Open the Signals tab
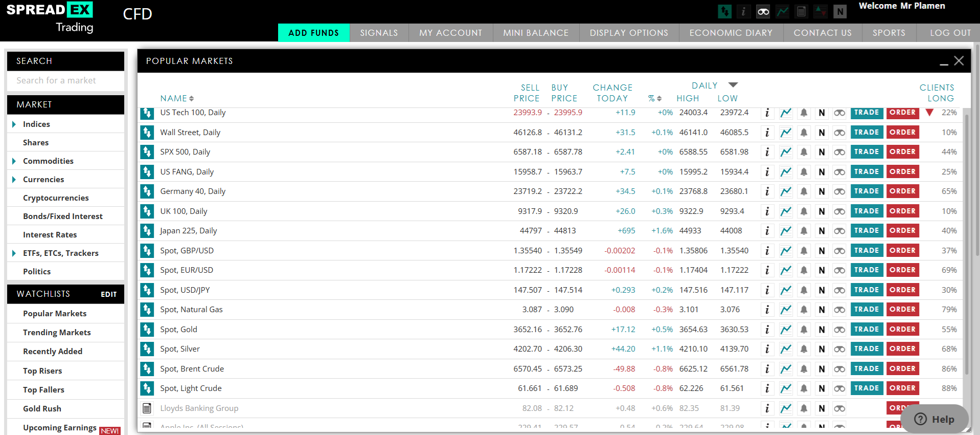The image size is (980, 435). (x=379, y=33)
